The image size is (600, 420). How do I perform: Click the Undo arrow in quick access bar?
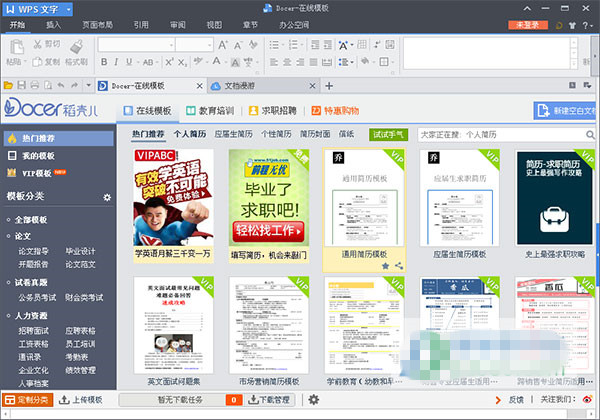(61, 85)
